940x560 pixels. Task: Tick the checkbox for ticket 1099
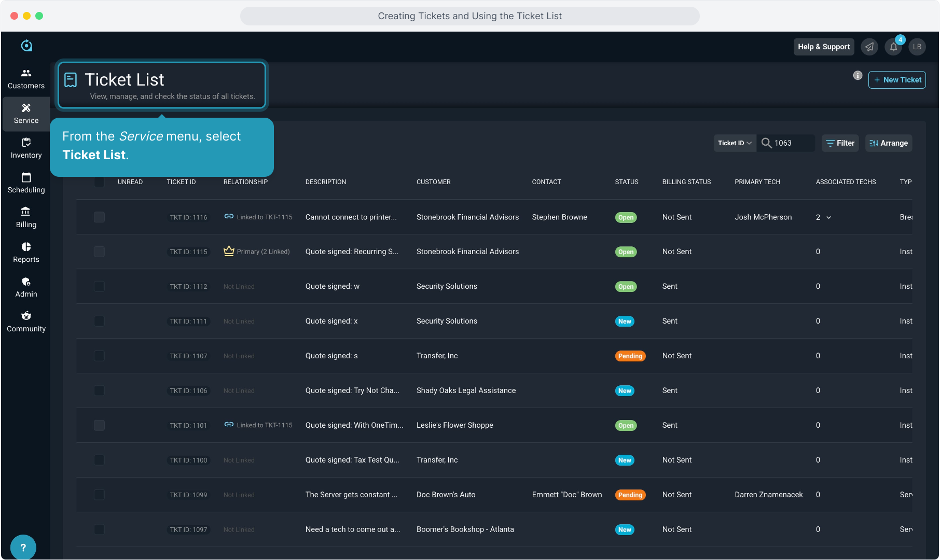(99, 495)
